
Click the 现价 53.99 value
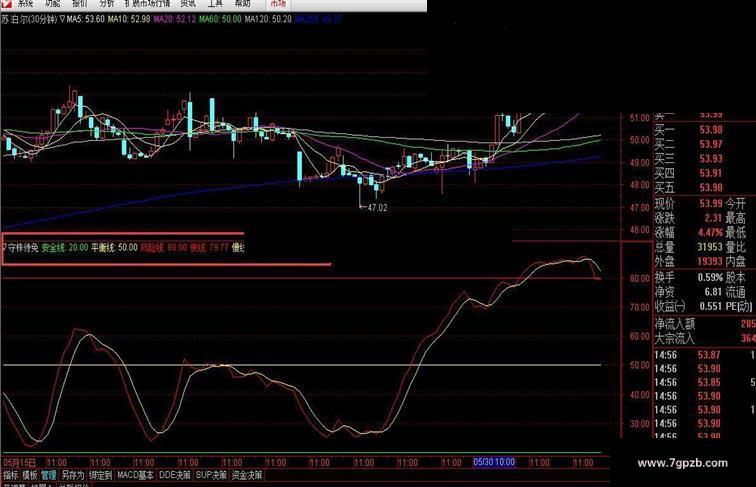[x=711, y=203]
